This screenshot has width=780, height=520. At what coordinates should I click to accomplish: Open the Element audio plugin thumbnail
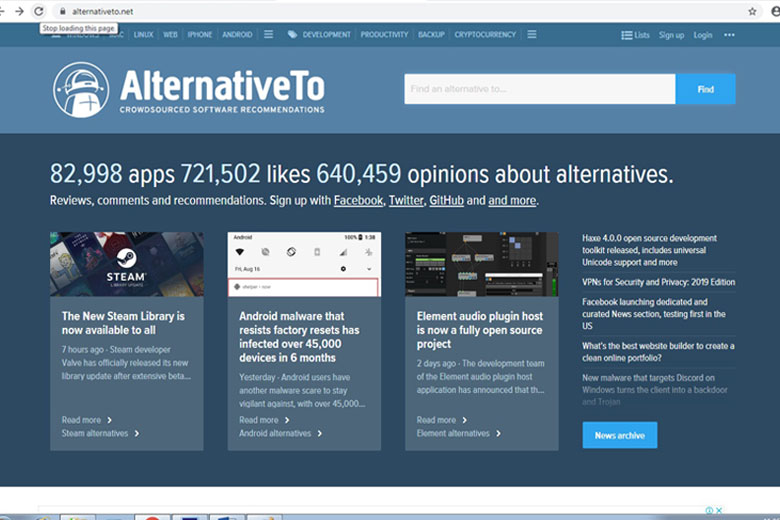[x=482, y=264]
